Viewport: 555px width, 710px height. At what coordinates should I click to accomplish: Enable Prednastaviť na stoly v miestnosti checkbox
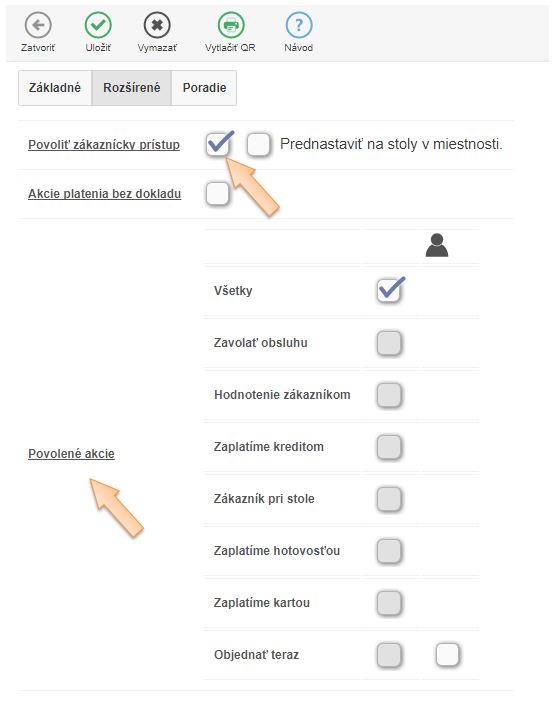click(x=258, y=145)
